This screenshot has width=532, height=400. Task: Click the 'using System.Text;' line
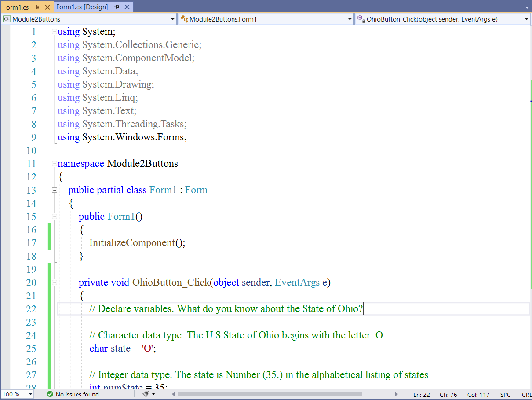pos(97,111)
